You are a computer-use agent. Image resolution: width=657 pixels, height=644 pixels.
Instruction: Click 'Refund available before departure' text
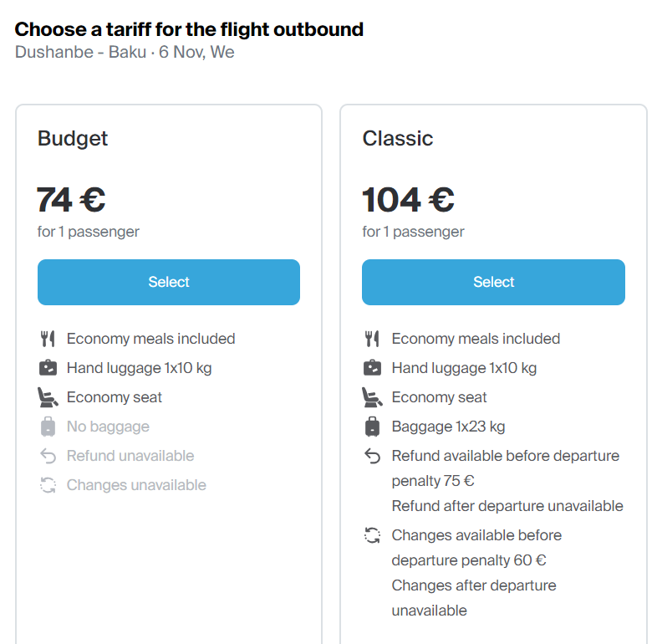(506, 456)
